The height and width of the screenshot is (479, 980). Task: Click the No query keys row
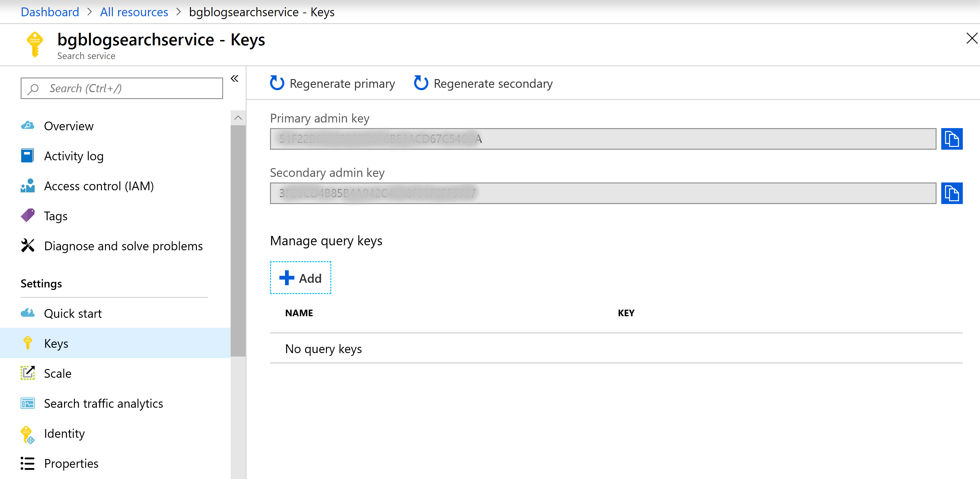tap(616, 348)
